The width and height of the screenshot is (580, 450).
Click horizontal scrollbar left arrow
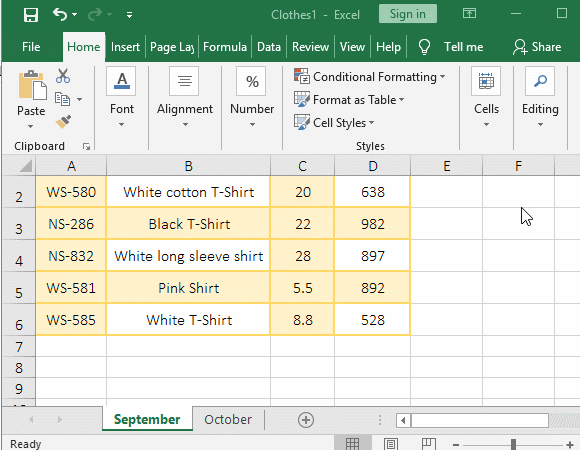tap(403, 420)
